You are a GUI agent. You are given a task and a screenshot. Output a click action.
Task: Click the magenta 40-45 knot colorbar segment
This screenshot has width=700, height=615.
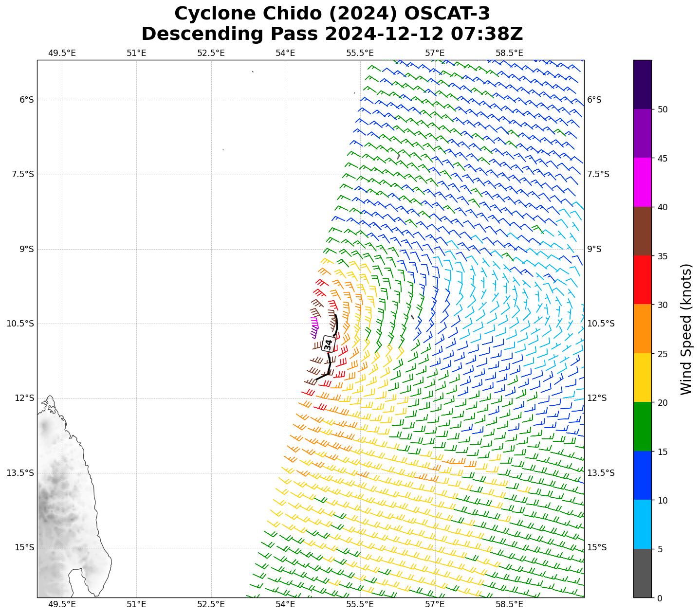point(642,182)
